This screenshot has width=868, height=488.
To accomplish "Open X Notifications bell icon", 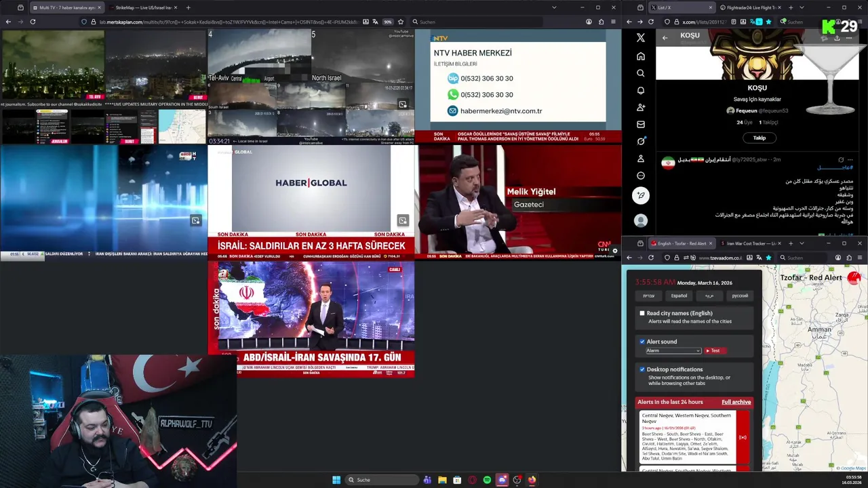I will pyautogui.click(x=641, y=90).
